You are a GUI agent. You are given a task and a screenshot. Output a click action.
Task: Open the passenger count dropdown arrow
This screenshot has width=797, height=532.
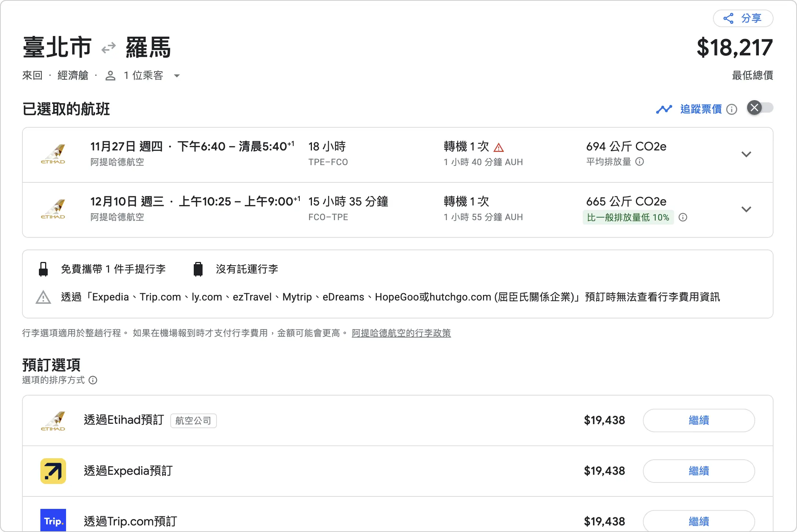177,76
